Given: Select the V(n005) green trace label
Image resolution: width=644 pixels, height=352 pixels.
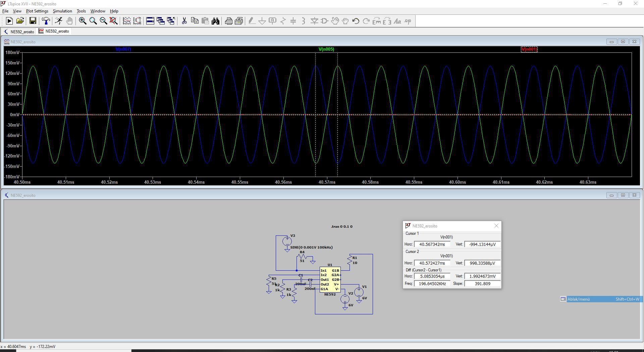Looking at the screenshot, I should coord(326,49).
